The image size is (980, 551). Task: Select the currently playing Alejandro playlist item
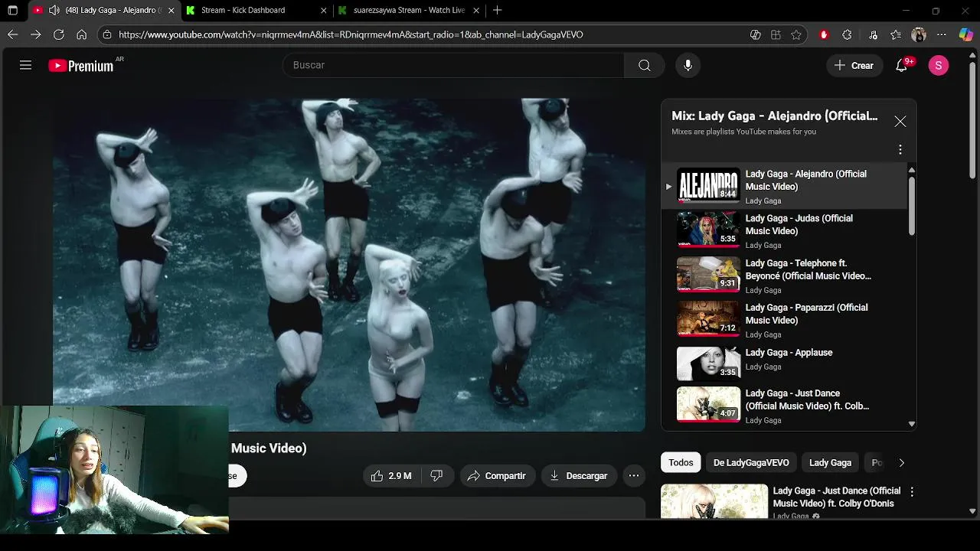(x=783, y=186)
